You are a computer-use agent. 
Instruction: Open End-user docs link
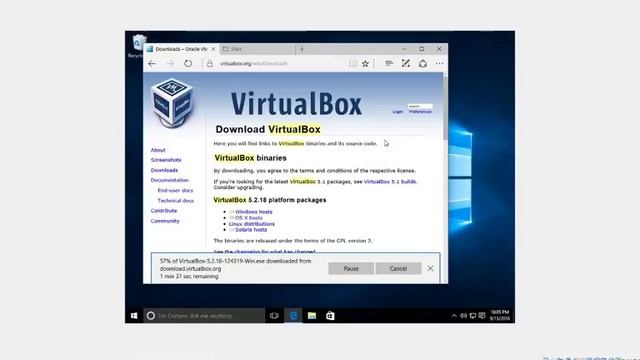[175, 190]
